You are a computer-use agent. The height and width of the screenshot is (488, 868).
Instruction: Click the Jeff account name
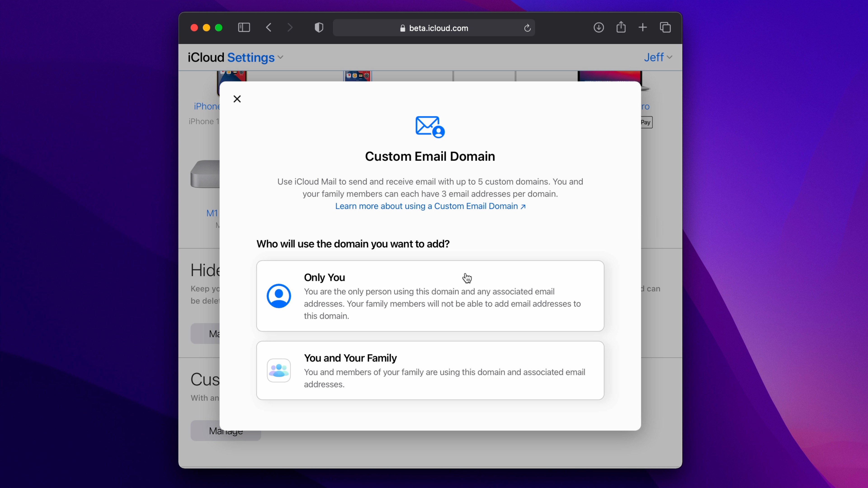[x=654, y=57]
